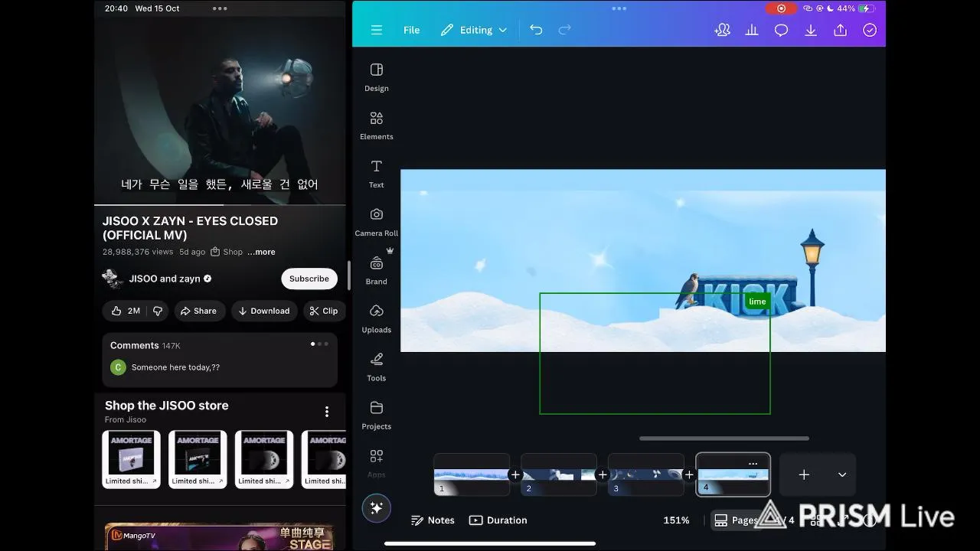Open page 4 more options ellipsis
Viewport: 980px width, 551px height.
point(753,463)
